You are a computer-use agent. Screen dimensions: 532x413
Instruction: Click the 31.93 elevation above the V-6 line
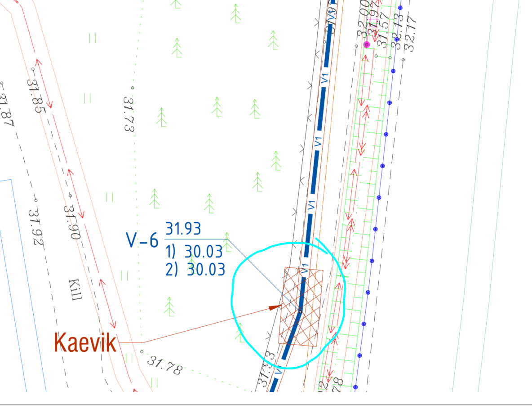(183, 229)
